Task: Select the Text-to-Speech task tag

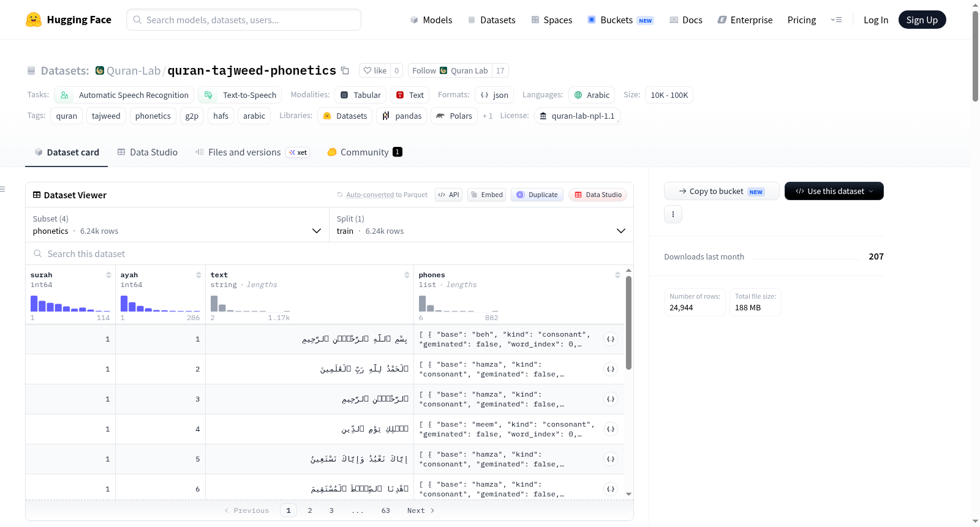Action: [240, 95]
